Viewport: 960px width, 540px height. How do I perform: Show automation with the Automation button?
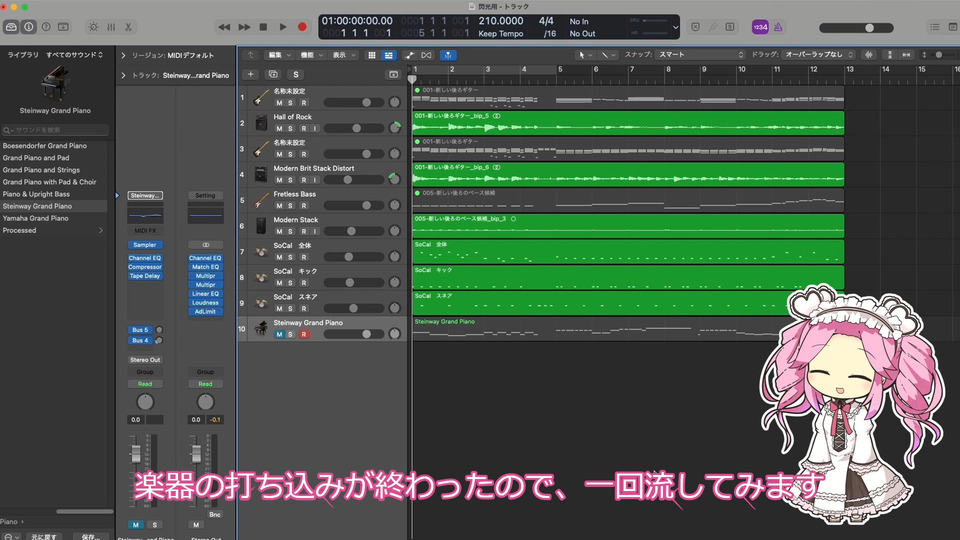click(410, 55)
